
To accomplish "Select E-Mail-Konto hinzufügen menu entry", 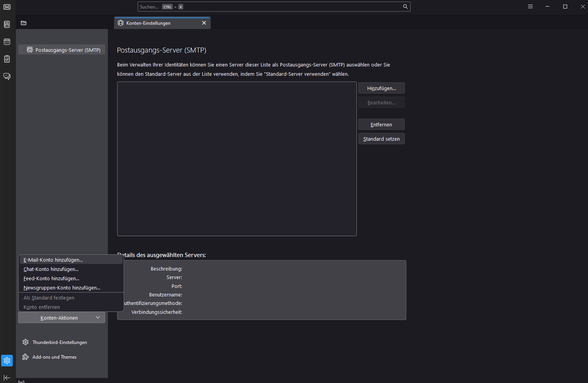I will (53, 260).
